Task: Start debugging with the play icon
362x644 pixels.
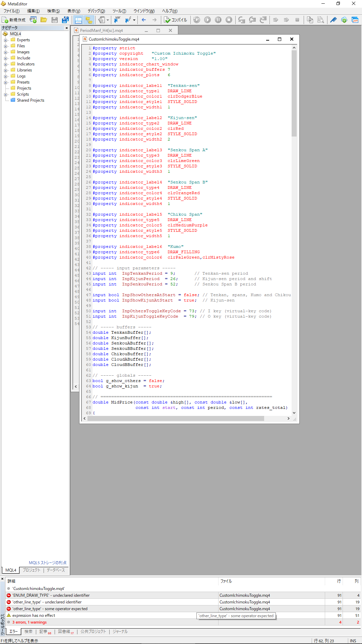Action: pos(207,20)
